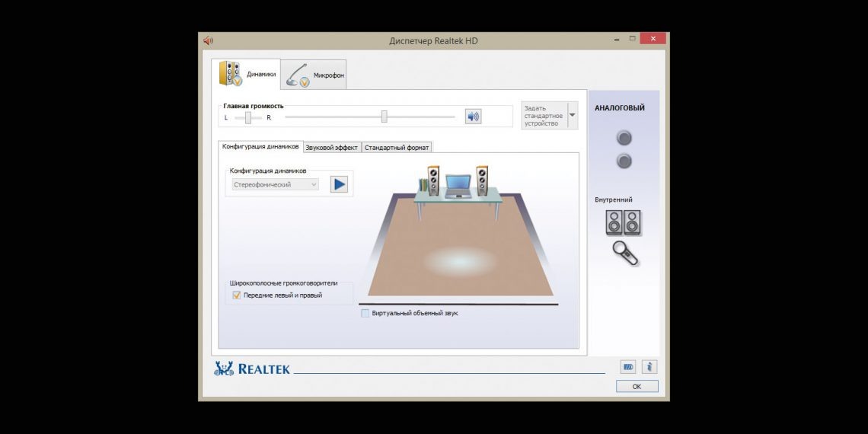Click the internal microphone icon
This screenshot has height=434, width=868.
(x=626, y=254)
